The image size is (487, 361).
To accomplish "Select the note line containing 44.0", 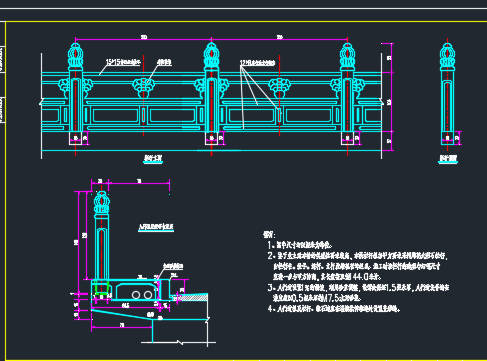I will coord(327,277).
